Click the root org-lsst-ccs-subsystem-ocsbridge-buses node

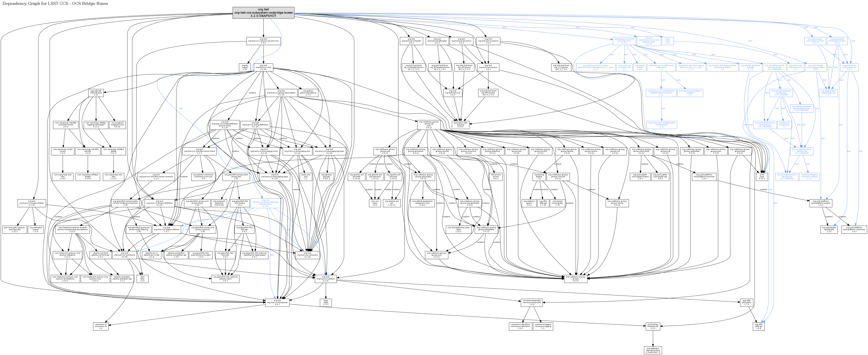[x=264, y=13]
